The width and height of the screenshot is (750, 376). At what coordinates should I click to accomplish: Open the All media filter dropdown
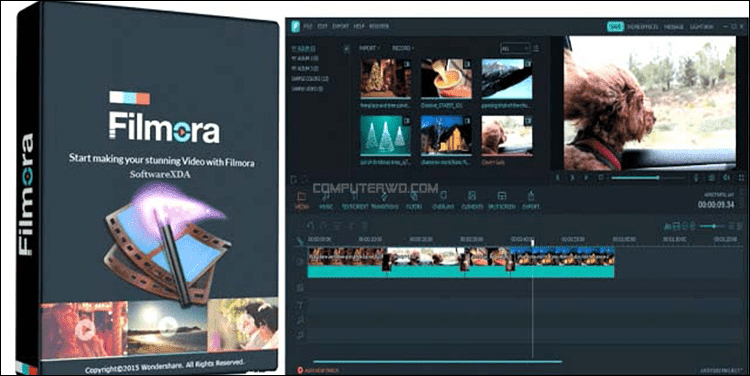coord(515,48)
